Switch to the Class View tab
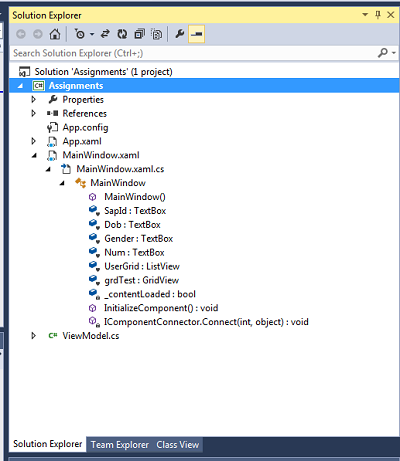Viewport: 400px width, 461px height. click(178, 445)
